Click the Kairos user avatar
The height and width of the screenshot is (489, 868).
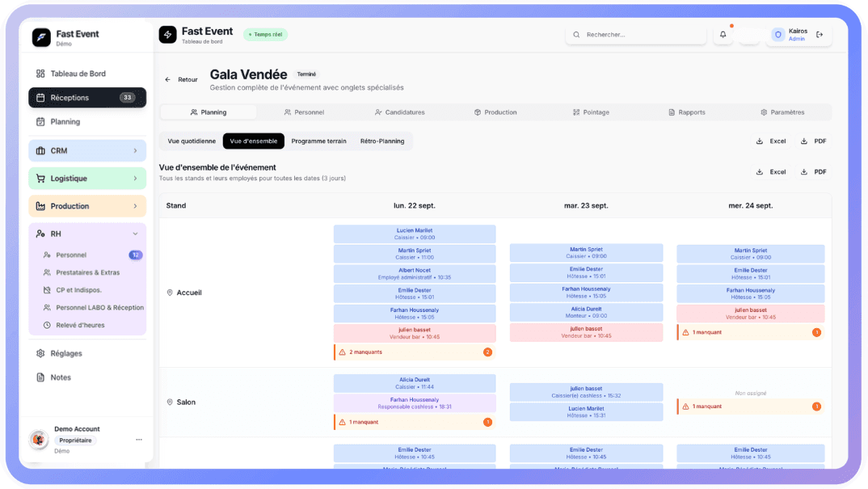coord(777,34)
